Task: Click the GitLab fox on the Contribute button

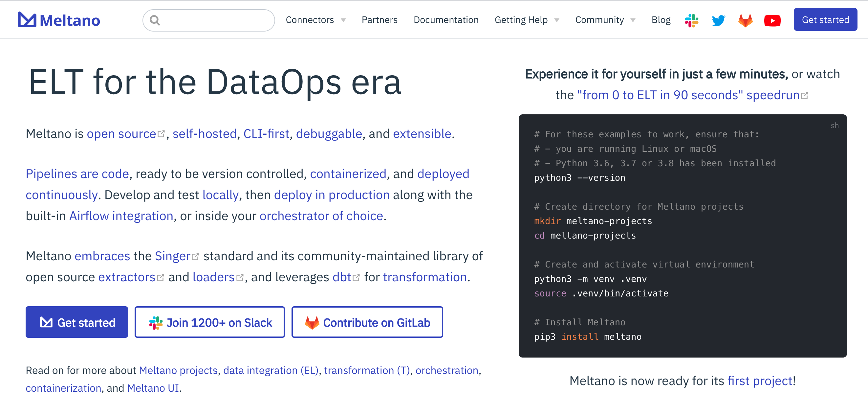Action: tap(312, 322)
